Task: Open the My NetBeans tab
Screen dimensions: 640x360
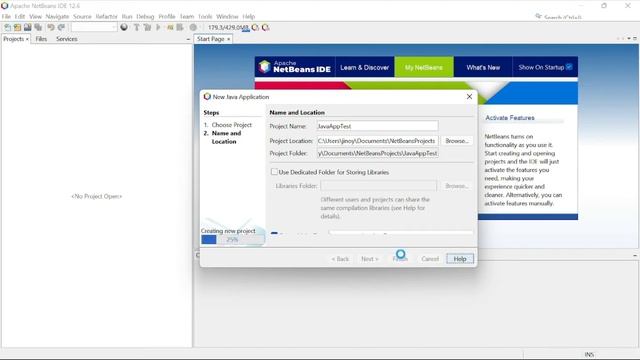Action: 424,67
